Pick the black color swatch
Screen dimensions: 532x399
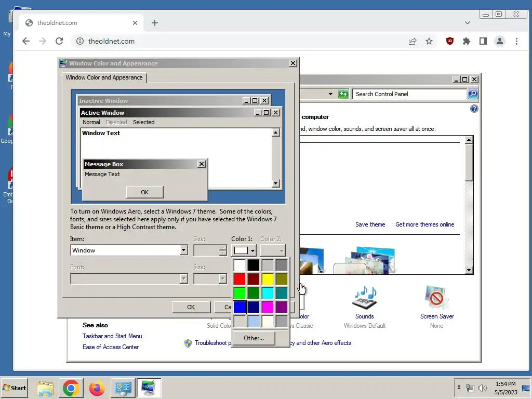tap(254, 265)
